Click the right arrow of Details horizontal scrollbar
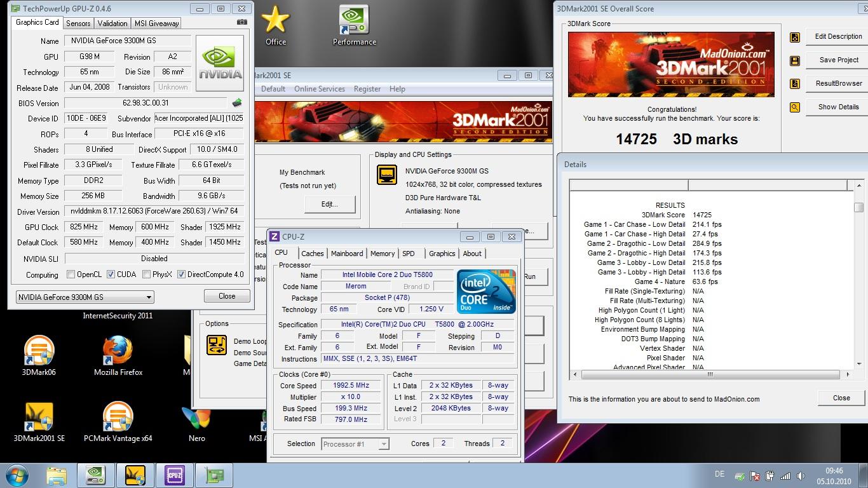 pyautogui.click(x=849, y=375)
